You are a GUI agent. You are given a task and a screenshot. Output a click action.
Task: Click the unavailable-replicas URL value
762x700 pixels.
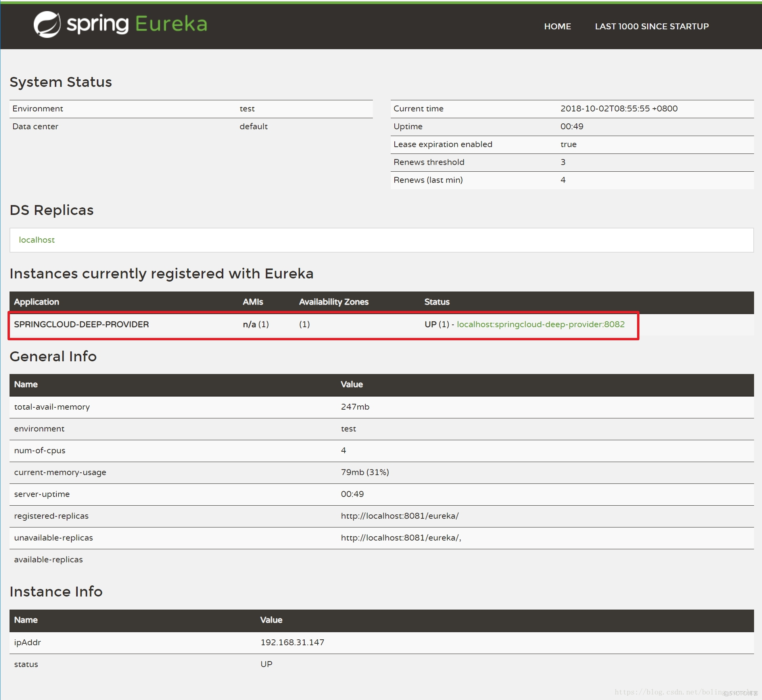(x=401, y=538)
